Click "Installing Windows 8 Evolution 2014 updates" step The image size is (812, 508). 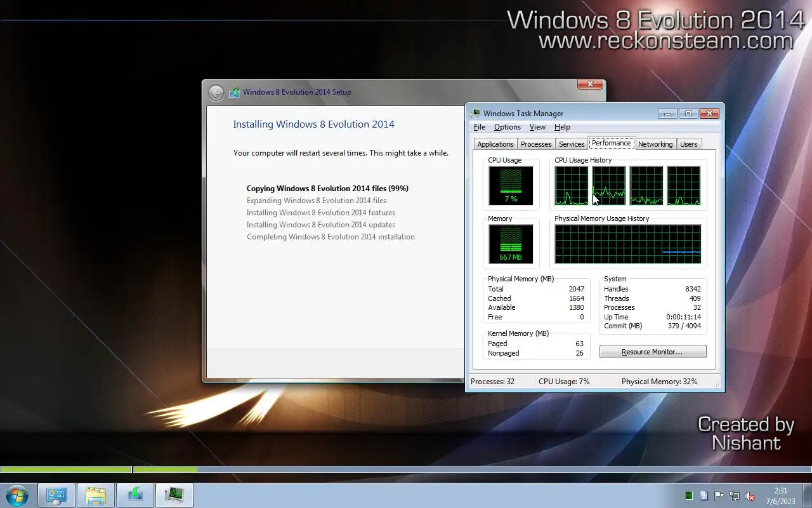[321, 225]
